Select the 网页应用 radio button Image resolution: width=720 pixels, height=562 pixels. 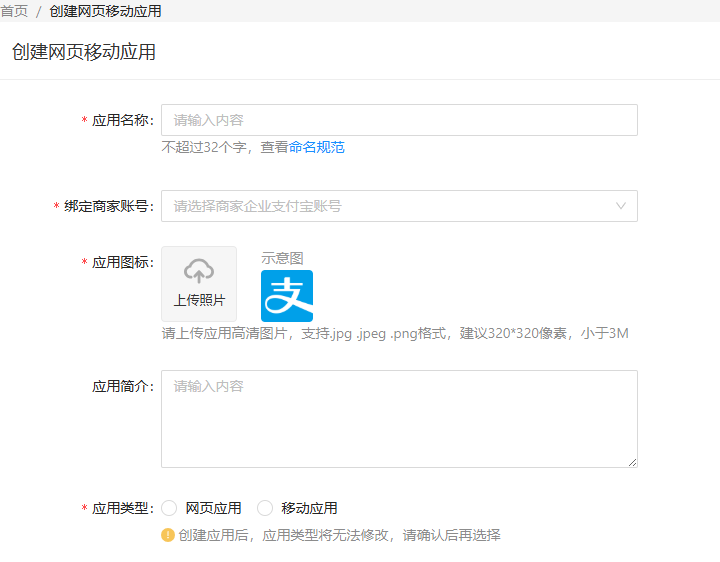(x=169, y=508)
